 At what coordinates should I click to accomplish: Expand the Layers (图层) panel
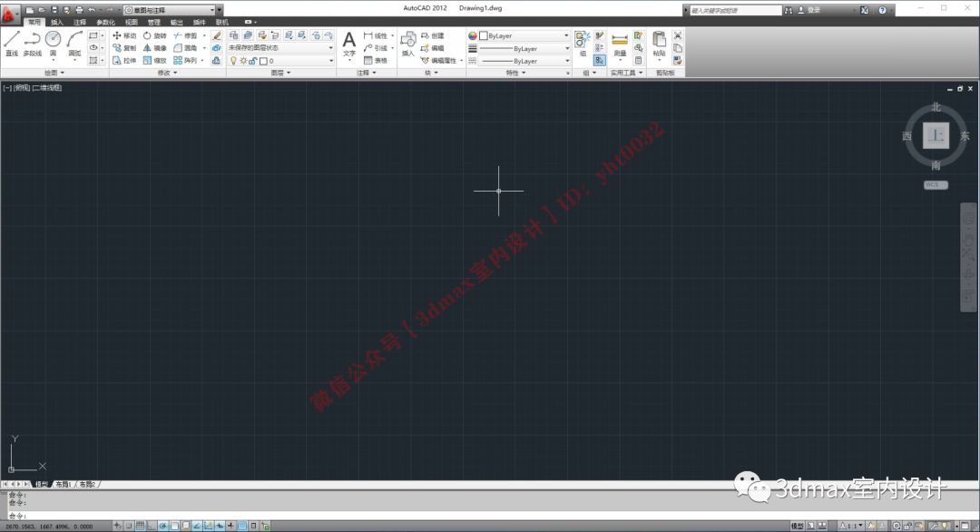[x=280, y=73]
